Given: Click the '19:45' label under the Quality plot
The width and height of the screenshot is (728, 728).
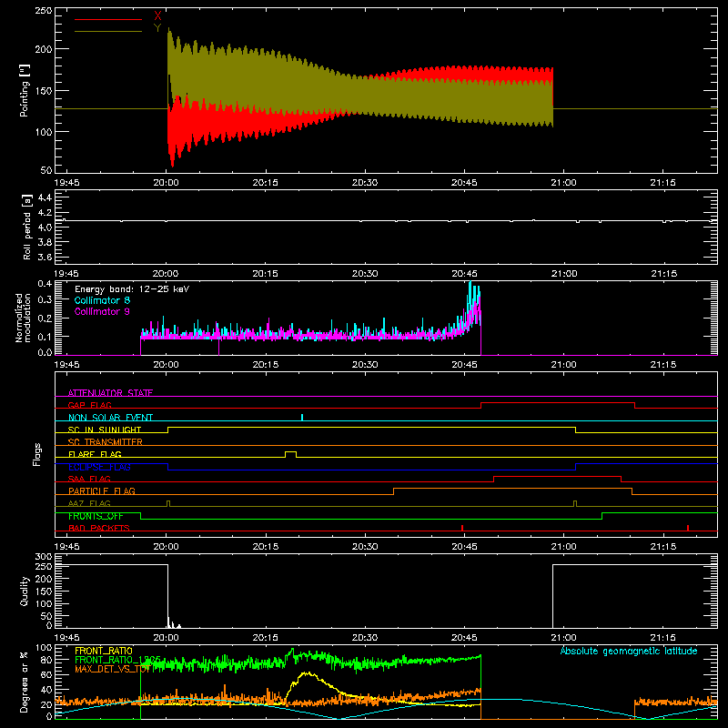Looking at the screenshot, I should (66, 638).
